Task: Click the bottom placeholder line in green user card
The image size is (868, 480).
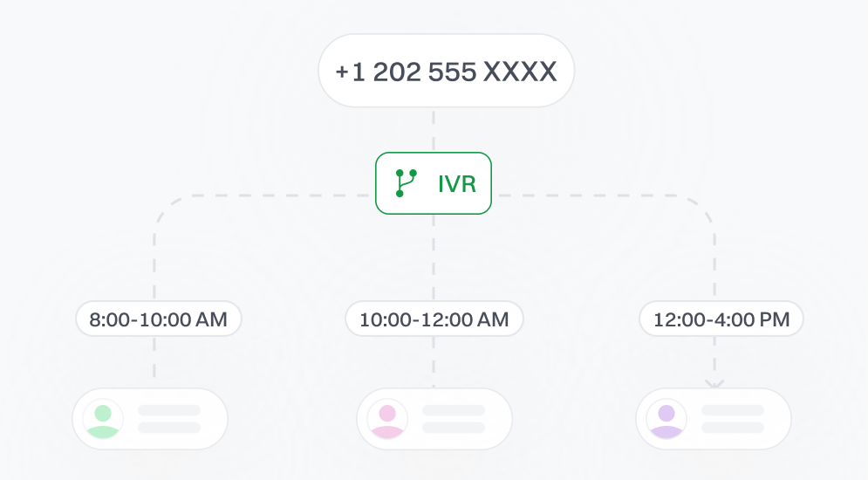Action: point(169,428)
